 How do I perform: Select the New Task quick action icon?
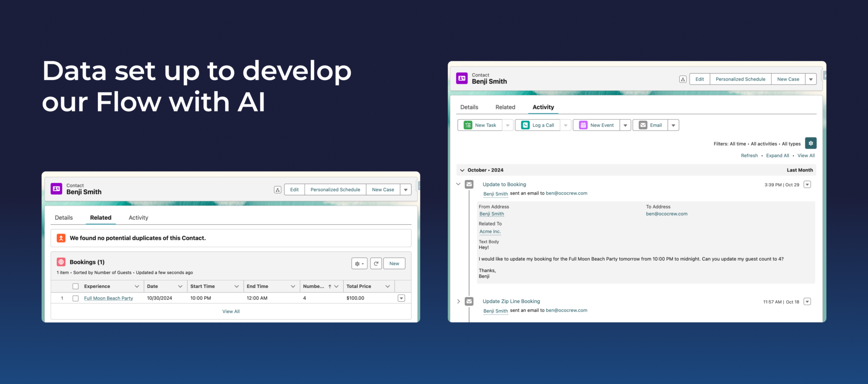click(467, 125)
